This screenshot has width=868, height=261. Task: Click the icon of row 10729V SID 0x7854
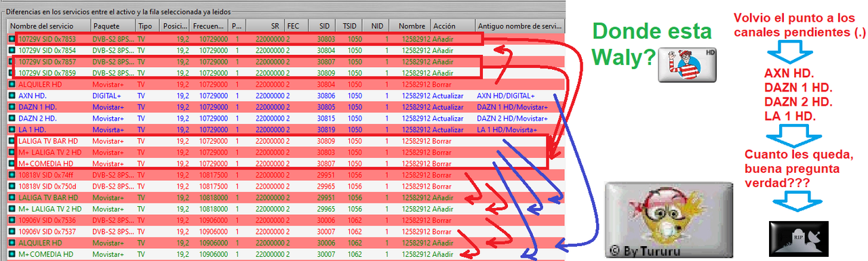(x=12, y=51)
